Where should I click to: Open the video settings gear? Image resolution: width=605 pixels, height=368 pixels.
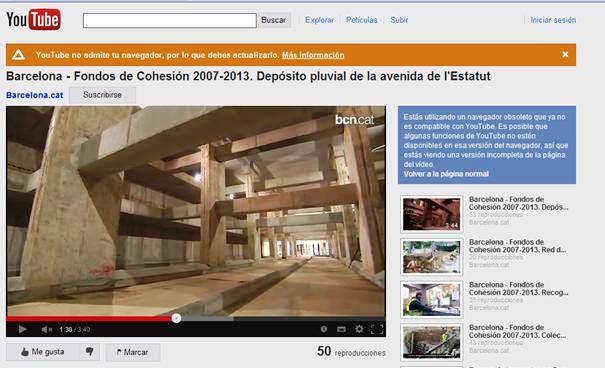[359, 329]
